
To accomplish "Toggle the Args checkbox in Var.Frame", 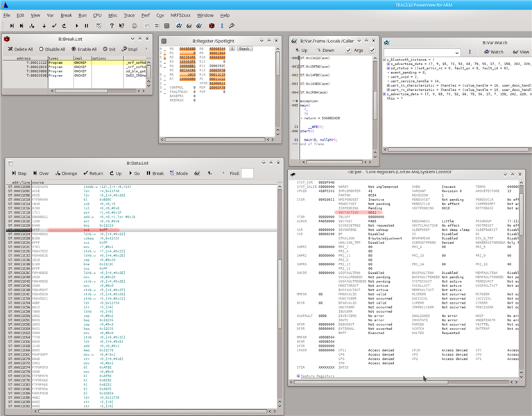I will 348,50.
